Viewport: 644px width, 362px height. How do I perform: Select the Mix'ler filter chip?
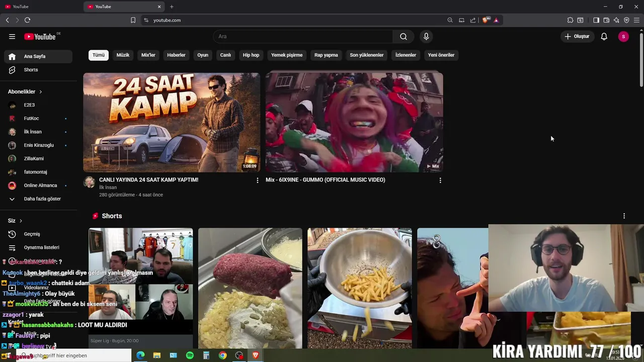[x=148, y=55]
